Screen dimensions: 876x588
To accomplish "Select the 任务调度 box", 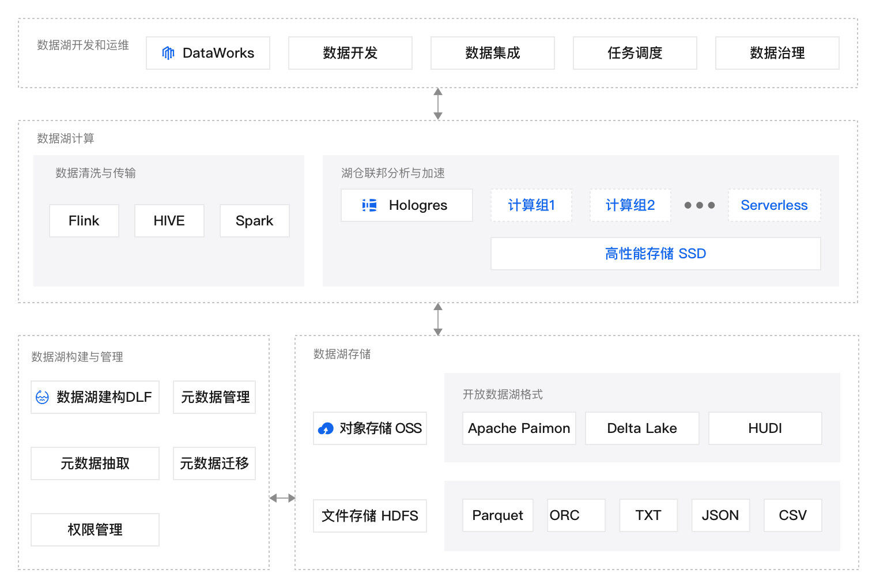I will pos(635,53).
